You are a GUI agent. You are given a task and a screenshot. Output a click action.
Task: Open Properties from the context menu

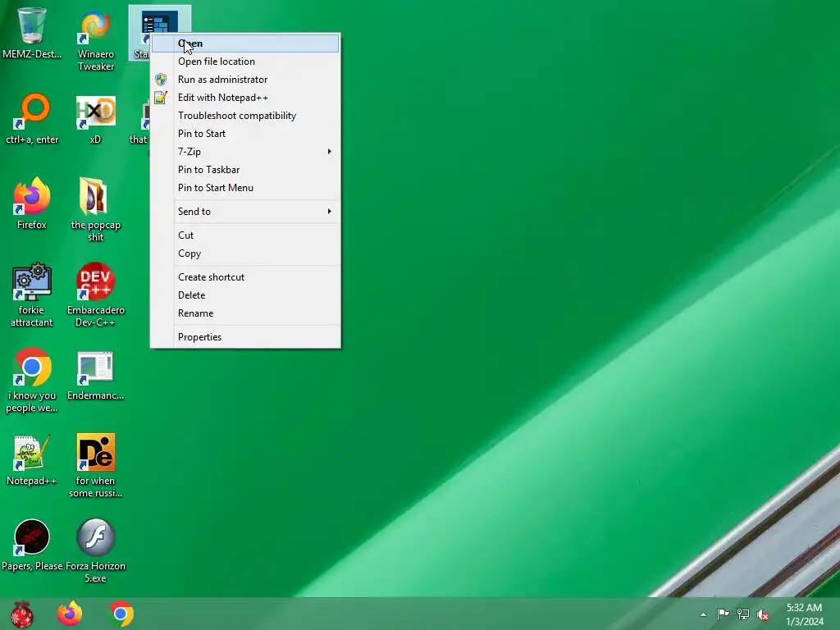[245, 337]
